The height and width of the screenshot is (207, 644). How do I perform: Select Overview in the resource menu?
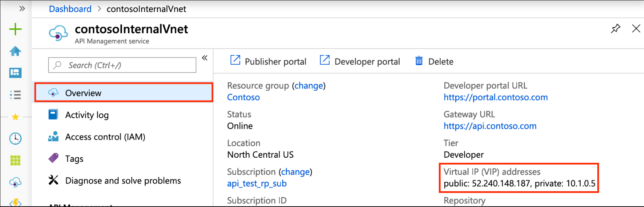click(124, 93)
